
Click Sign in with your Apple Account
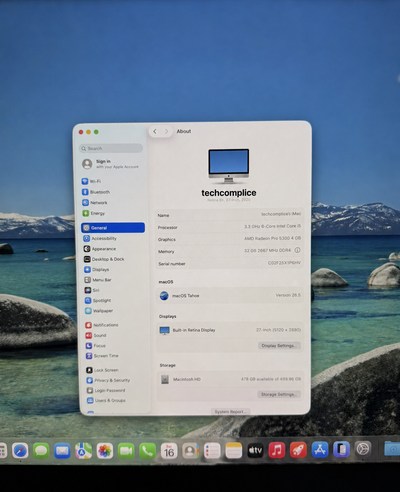coord(111,164)
